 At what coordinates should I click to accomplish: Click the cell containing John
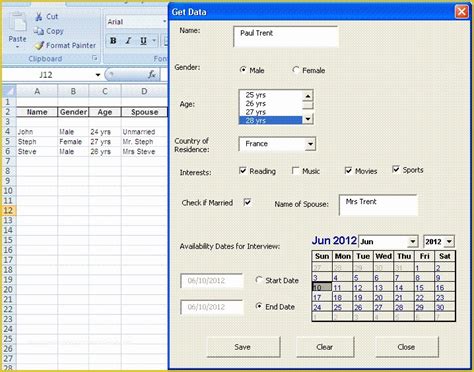[37, 132]
